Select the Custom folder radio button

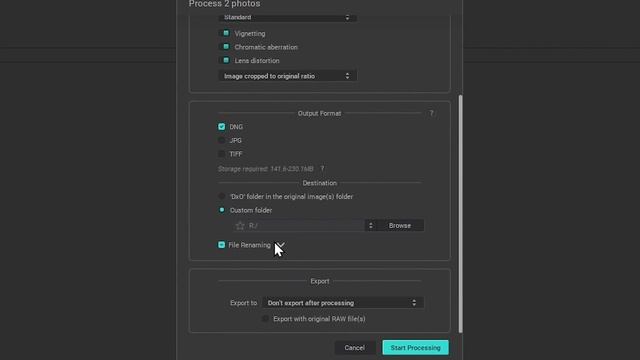[222, 210]
